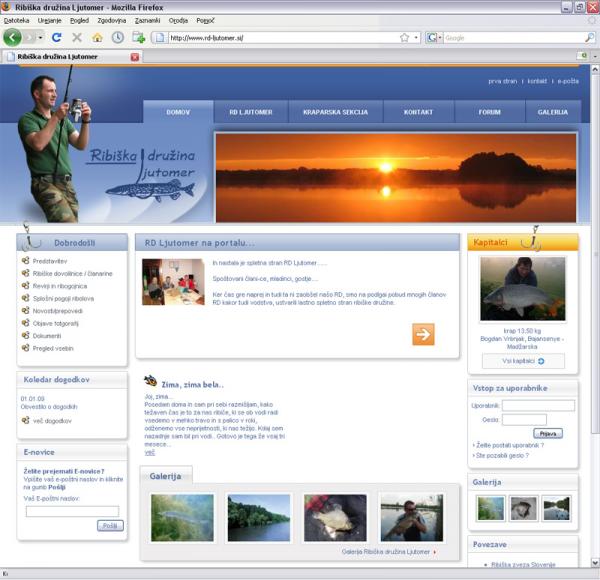Click the Uporabnik username input field
The height and width of the screenshot is (580, 600).
click(538, 405)
